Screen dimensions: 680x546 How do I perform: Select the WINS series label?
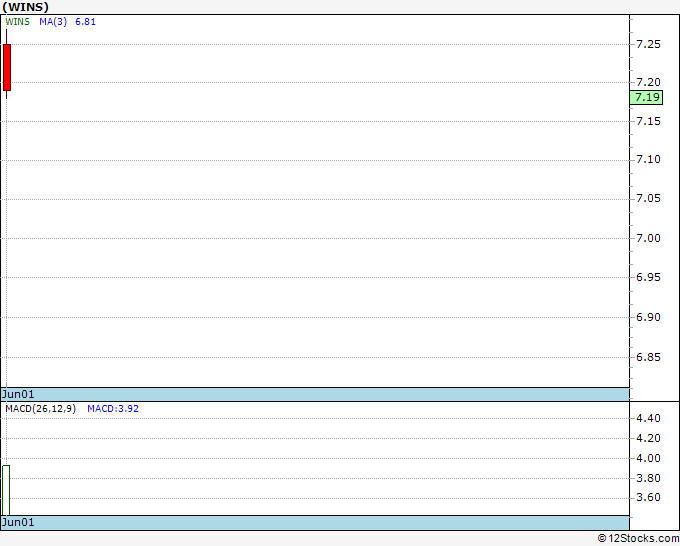(17, 22)
